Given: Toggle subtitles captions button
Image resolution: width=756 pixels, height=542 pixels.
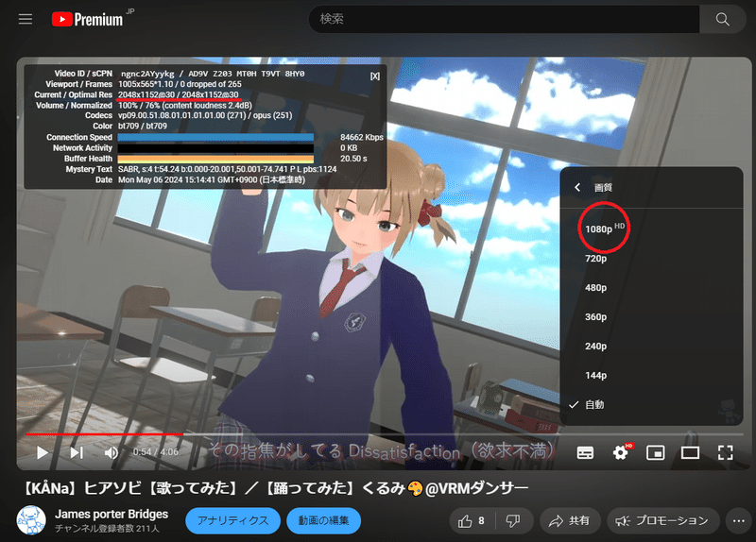Looking at the screenshot, I should coord(585,452).
